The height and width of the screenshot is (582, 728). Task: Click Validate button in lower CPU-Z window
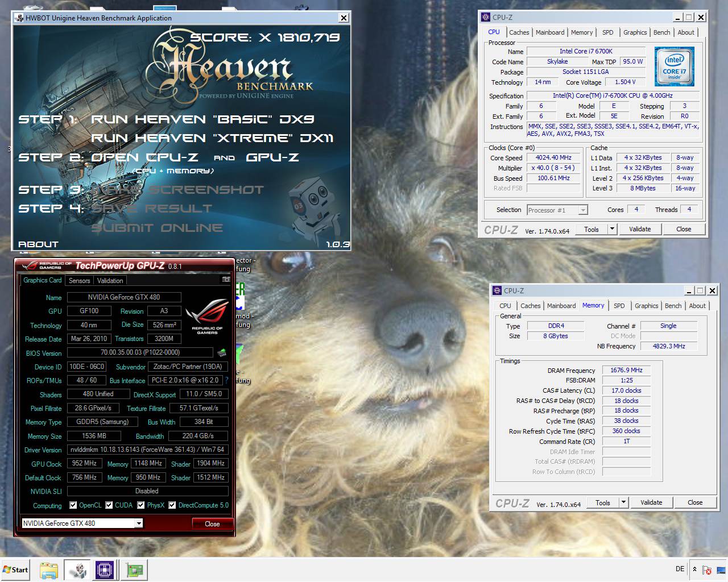(651, 502)
